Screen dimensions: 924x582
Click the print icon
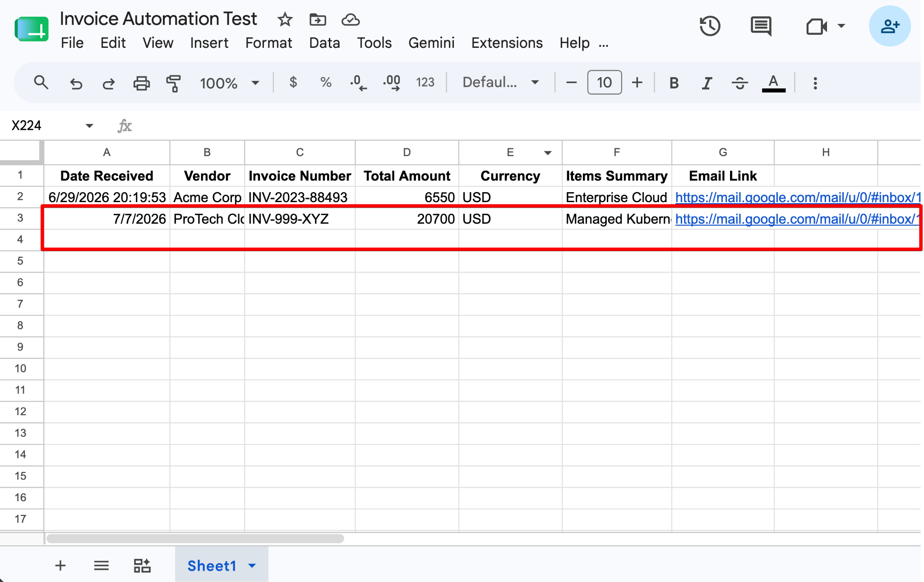141,83
